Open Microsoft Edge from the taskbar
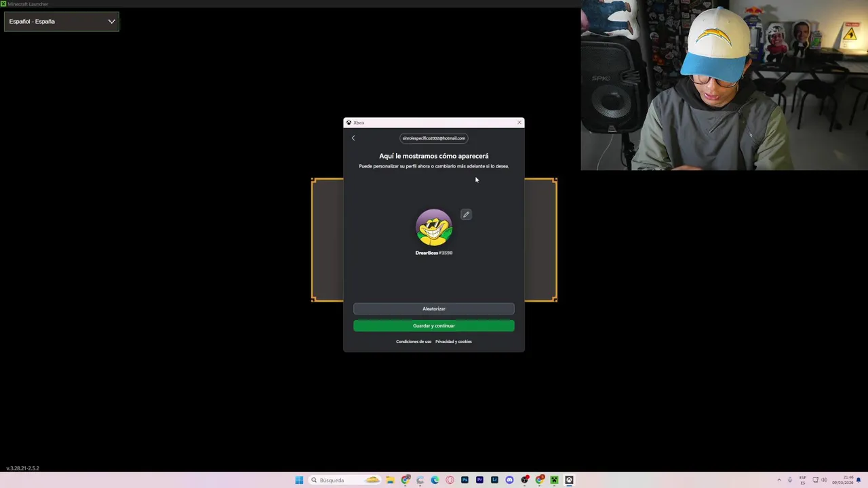The width and height of the screenshot is (868, 488). (x=435, y=480)
